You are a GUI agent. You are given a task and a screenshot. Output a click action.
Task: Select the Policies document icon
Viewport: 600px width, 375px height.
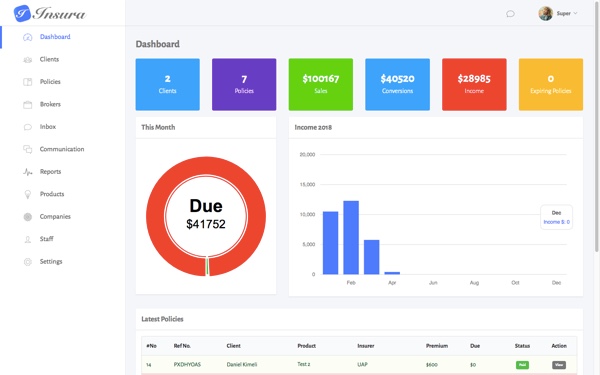[x=28, y=82]
